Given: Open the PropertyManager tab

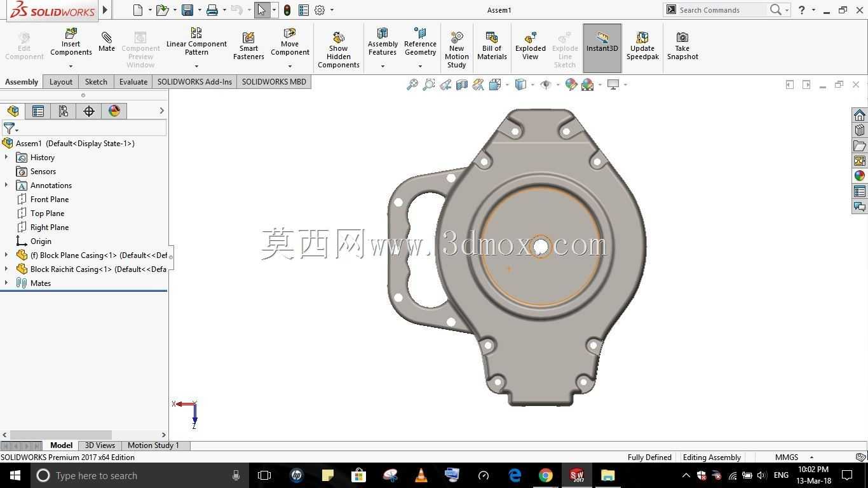Looking at the screenshot, I should pyautogui.click(x=38, y=111).
